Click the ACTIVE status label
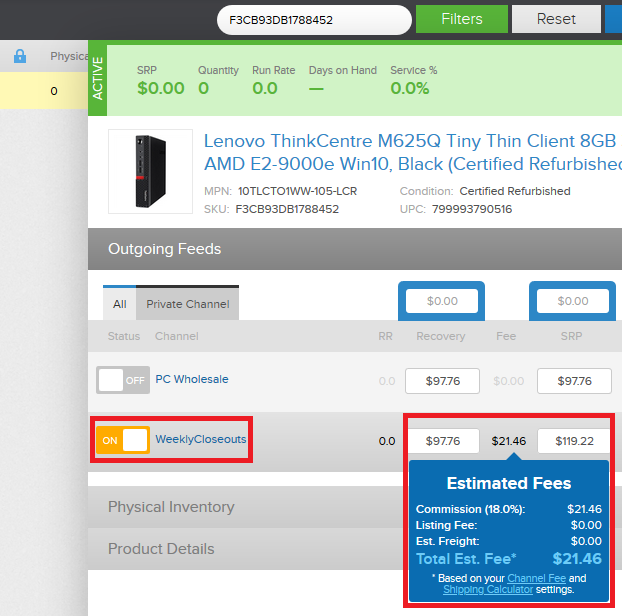Image resolution: width=622 pixels, height=616 pixels. (x=98, y=78)
